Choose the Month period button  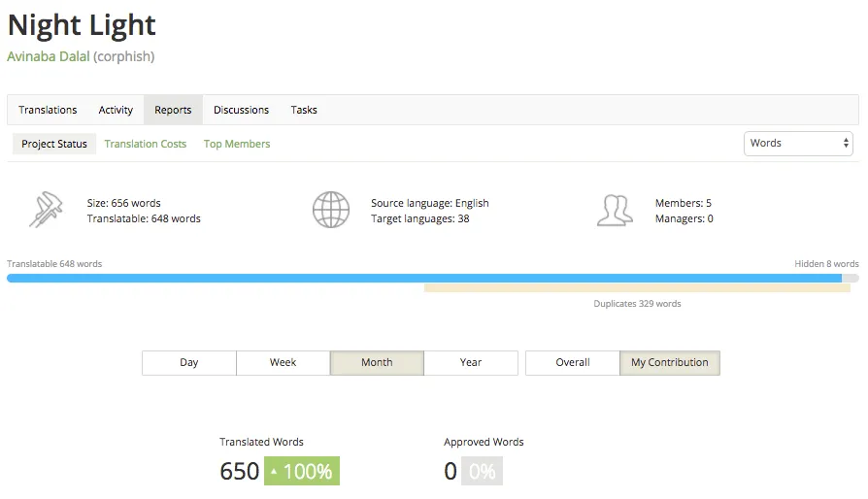click(x=377, y=362)
